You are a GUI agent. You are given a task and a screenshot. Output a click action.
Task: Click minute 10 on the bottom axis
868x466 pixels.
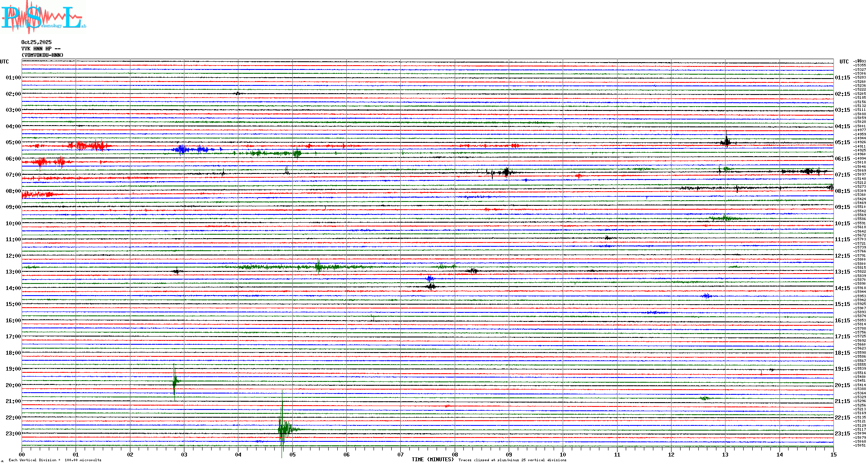pyautogui.click(x=563, y=455)
